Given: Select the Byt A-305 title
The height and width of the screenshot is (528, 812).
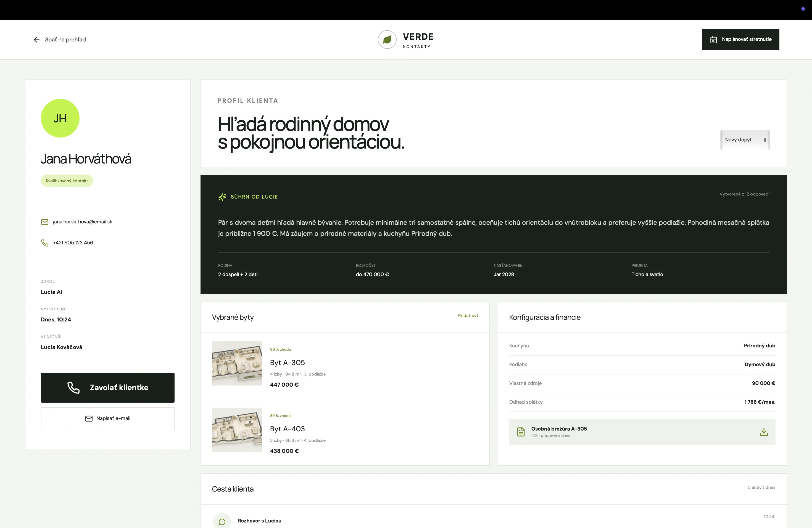Looking at the screenshot, I should coord(287,363).
